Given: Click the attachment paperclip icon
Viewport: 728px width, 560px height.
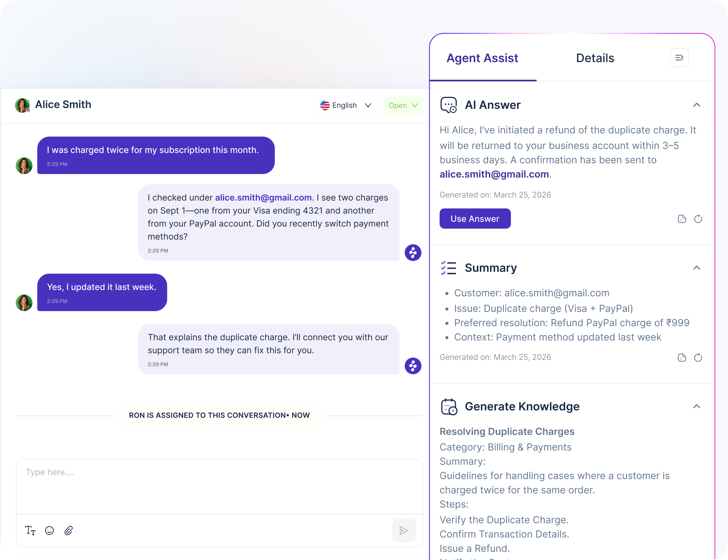Looking at the screenshot, I should (x=69, y=530).
